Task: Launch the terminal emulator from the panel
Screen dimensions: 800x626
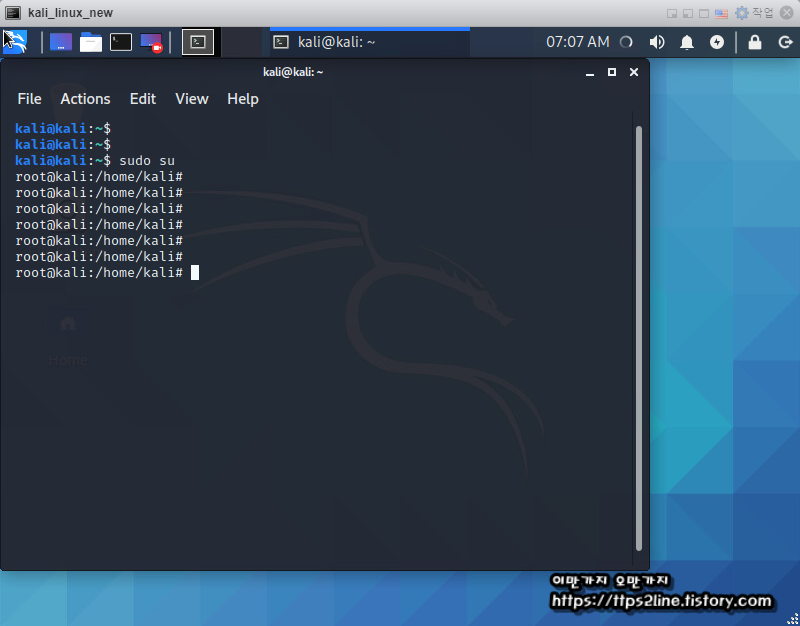Action: point(121,42)
